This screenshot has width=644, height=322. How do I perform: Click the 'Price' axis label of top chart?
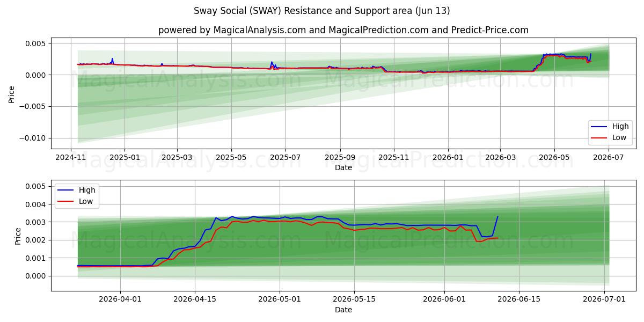(x=12, y=95)
